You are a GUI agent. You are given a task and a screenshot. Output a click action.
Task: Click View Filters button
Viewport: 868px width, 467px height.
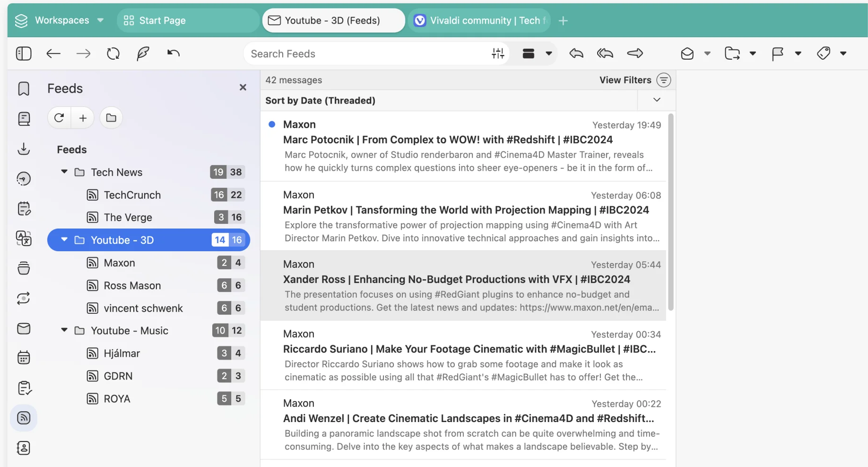[635, 80]
